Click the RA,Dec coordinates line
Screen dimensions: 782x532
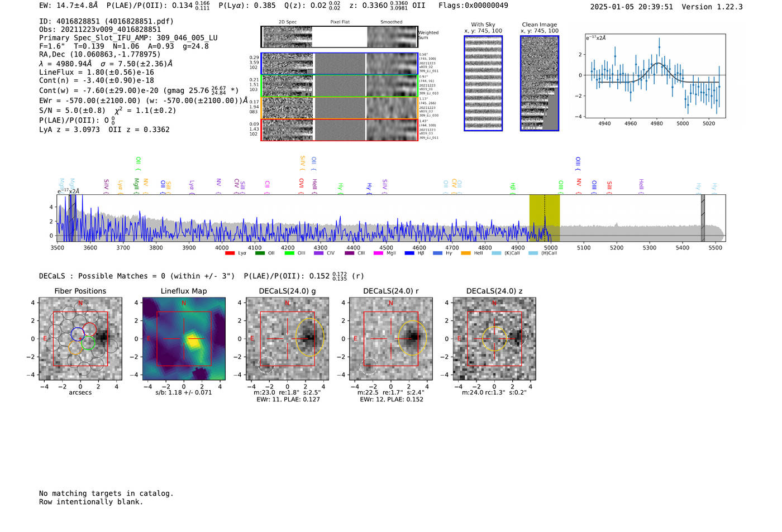pyautogui.click(x=100, y=54)
